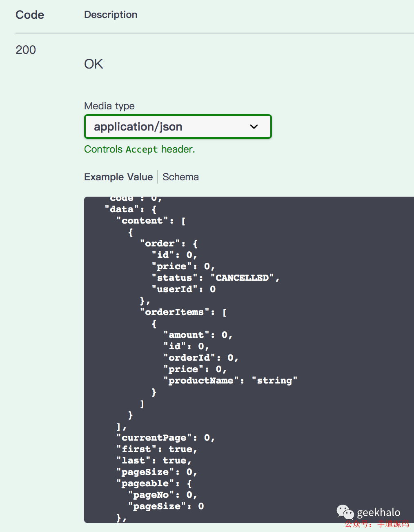
Task: Click the "amount": 0 line
Action: tap(198, 335)
